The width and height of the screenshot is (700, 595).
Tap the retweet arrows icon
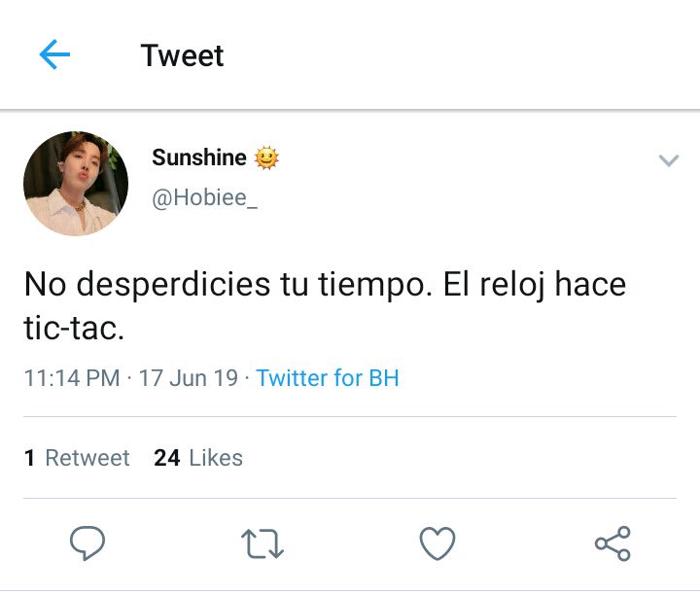[x=262, y=543]
